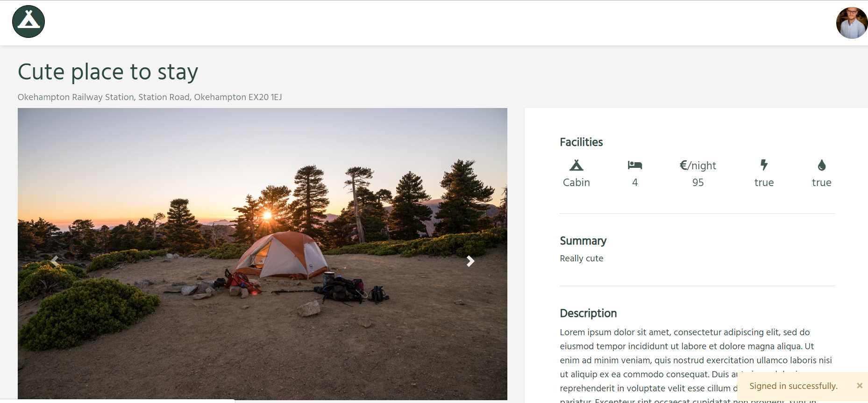
Task: Show the previous photo in carousel
Action: pyautogui.click(x=55, y=261)
